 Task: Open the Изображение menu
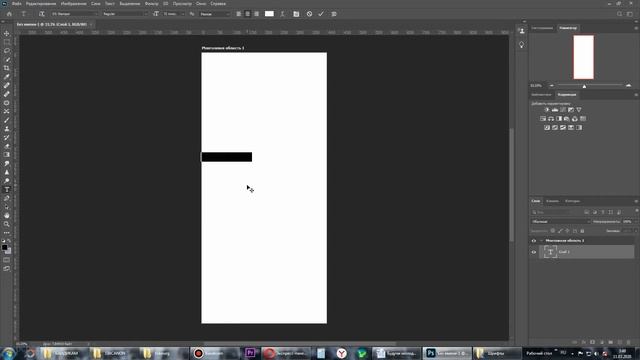point(73,4)
